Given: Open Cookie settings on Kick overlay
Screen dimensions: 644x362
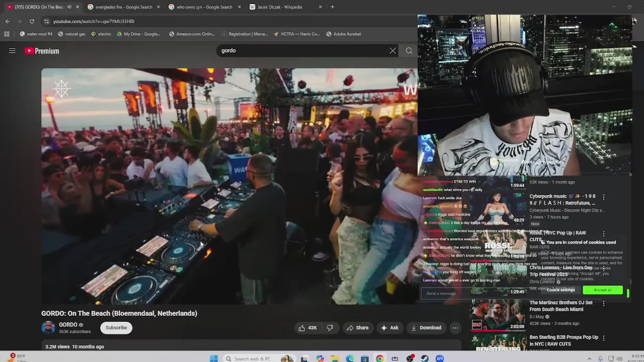Looking at the screenshot, I should coord(560,290).
